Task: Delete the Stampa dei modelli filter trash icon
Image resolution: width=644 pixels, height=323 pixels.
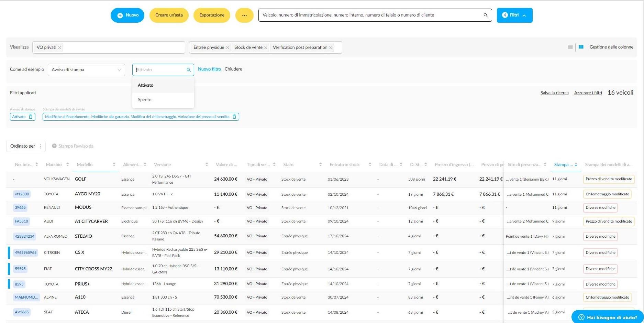Action: tap(234, 117)
